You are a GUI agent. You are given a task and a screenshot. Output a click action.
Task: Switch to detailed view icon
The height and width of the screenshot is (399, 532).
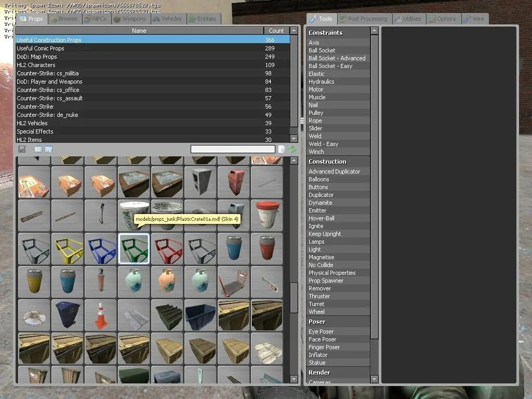pos(48,149)
